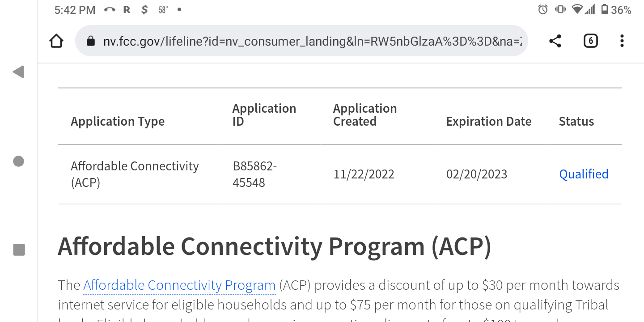
Task: Tap the missed call notification icon
Action: click(x=110, y=9)
